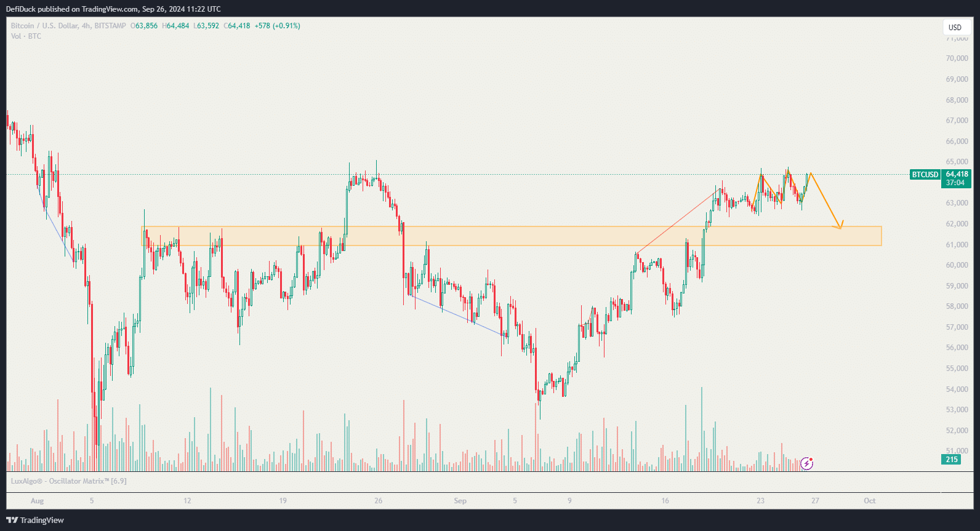The width and height of the screenshot is (980, 531).
Task: Click the TradingView logo
Action: [35, 520]
